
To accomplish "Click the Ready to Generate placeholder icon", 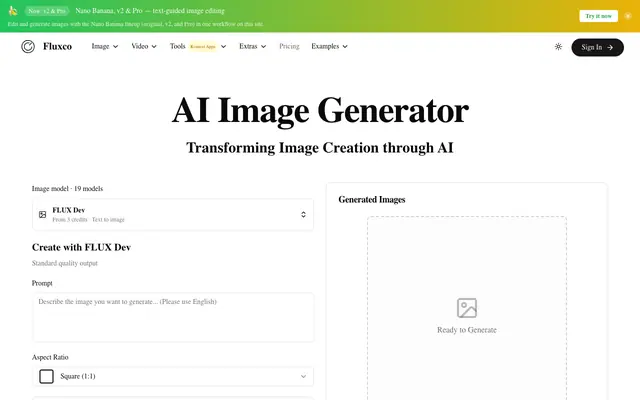I will (467, 308).
